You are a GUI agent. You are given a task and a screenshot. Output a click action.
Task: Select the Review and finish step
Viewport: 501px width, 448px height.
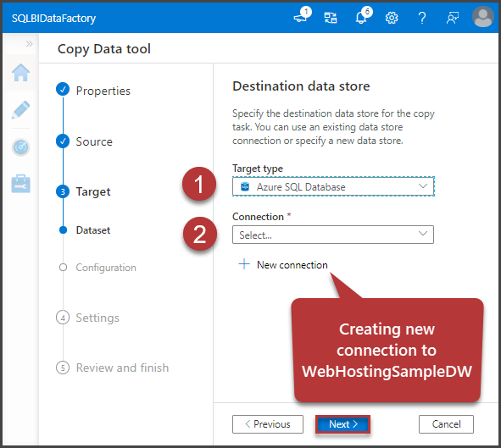tap(122, 368)
